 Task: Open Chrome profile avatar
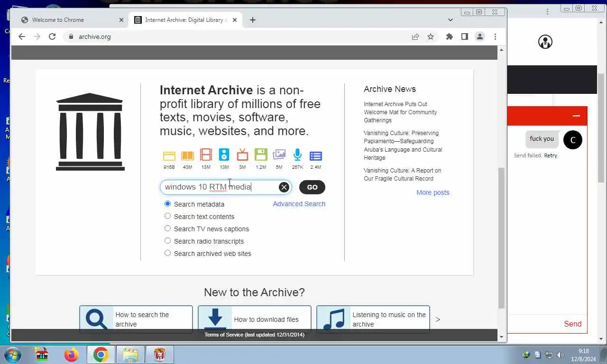coord(480,36)
